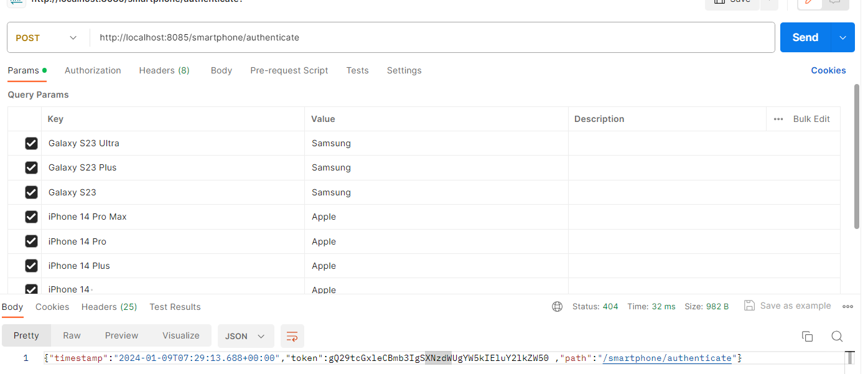Open the response Headers (25) tab
The image size is (868, 374).
click(110, 307)
